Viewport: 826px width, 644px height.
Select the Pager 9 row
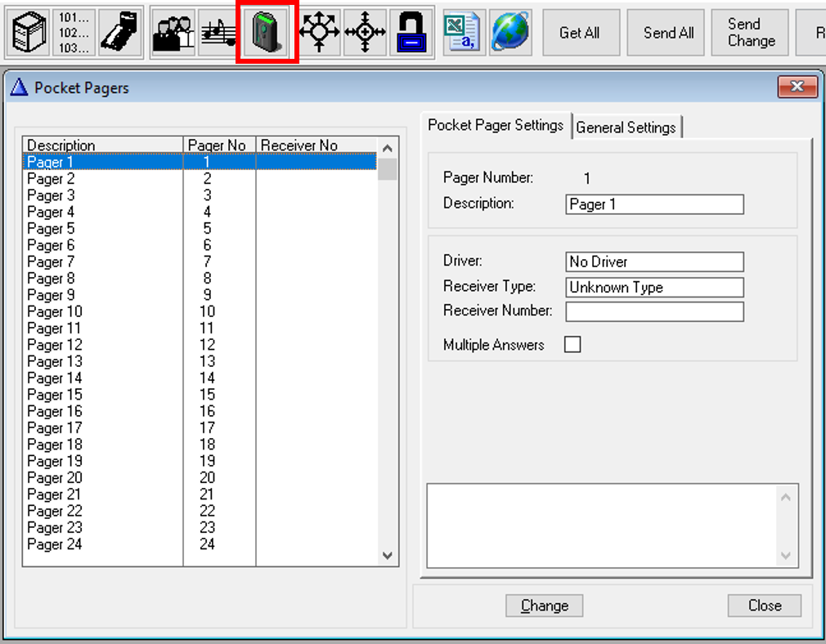point(200,295)
